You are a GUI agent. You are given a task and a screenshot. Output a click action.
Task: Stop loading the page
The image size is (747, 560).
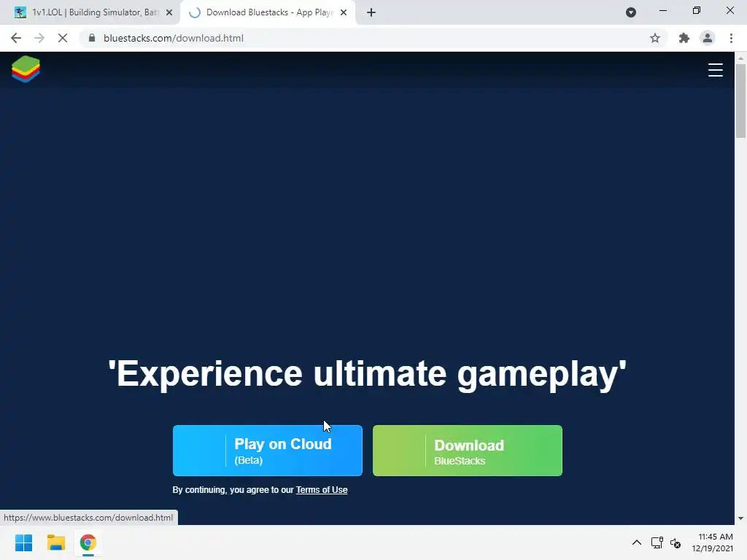click(x=63, y=38)
